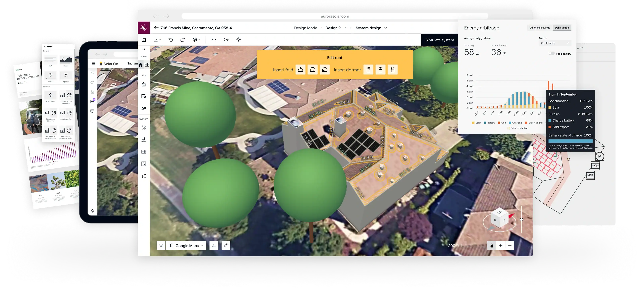Toggle the eye visibility button

coord(161,246)
